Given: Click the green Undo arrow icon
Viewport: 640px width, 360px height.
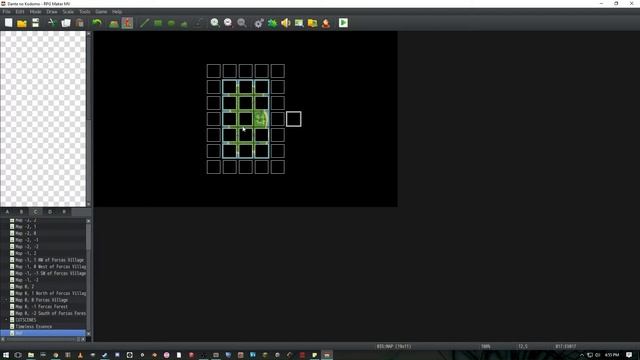Looking at the screenshot, I should click(97, 23).
